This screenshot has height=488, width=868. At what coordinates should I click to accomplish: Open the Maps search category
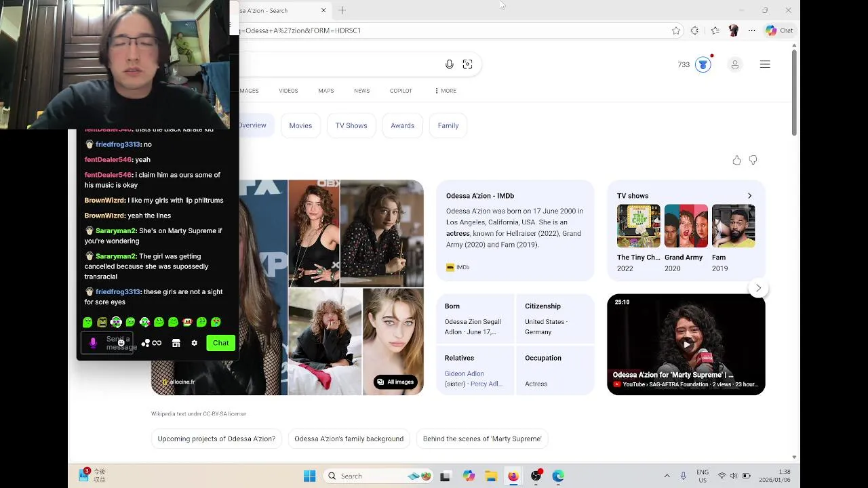coord(326,91)
